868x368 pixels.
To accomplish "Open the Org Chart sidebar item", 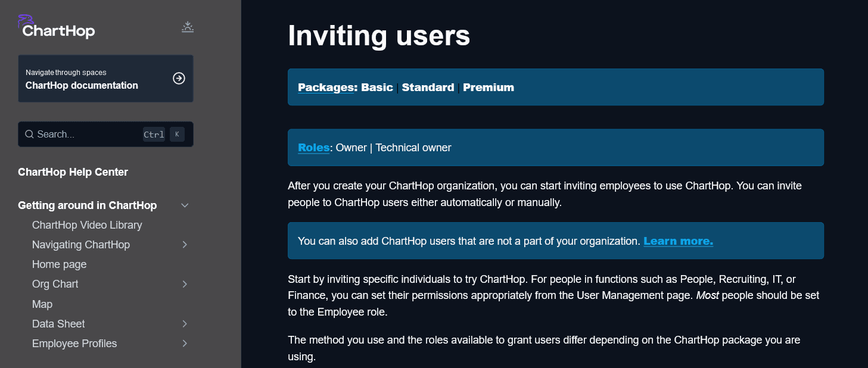I will pyautogui.click(x=55, y=284).
